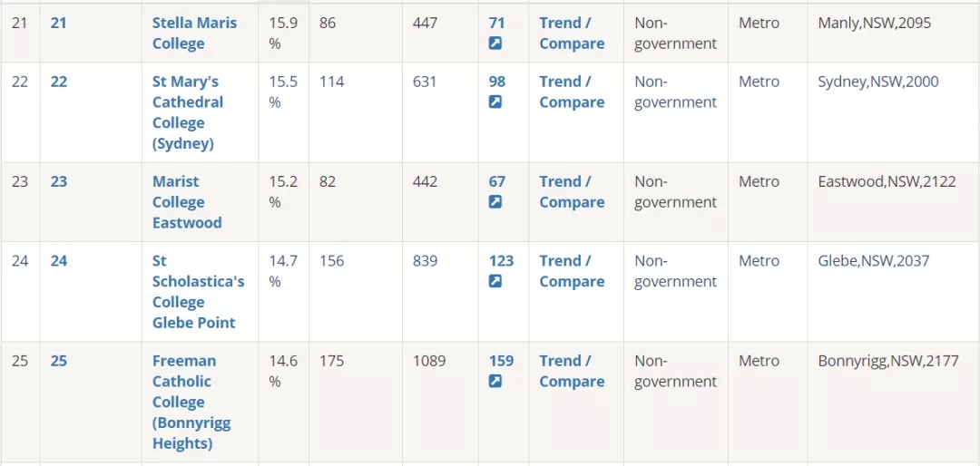Open external link icon below score 71

pos(495,44)
